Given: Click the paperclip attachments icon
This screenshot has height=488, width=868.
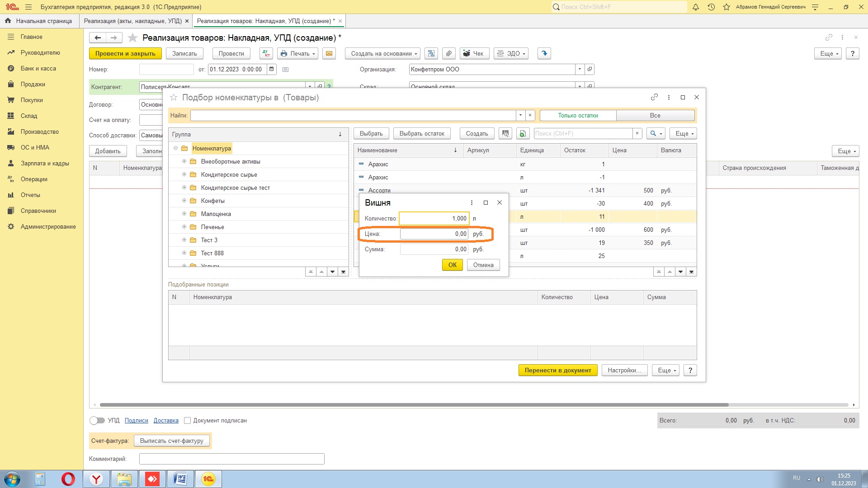Looking at the screenshot, I should 448,53.
